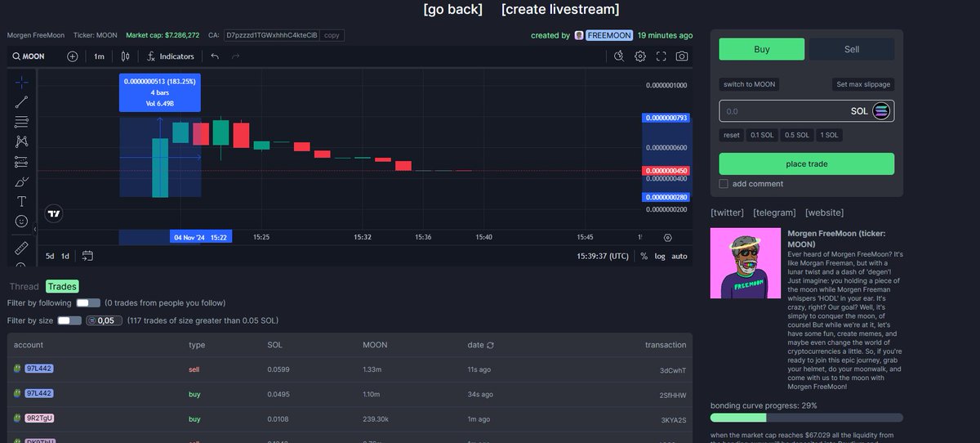The height and width of the screenshot is (443, 980).
Task: Open the go-to-date calendar icon
Action: pyautogui.click(x=87, y=256)
